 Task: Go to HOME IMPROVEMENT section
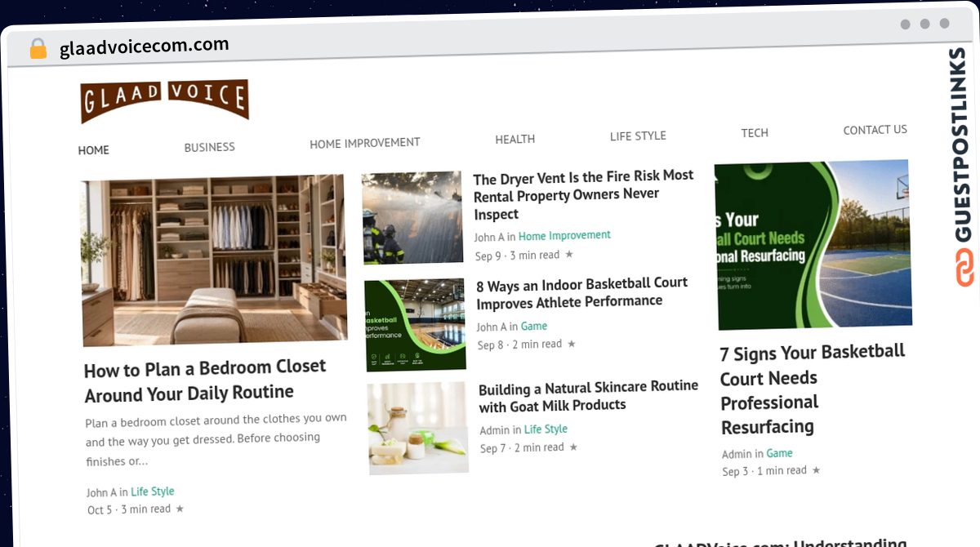[364, 143]
